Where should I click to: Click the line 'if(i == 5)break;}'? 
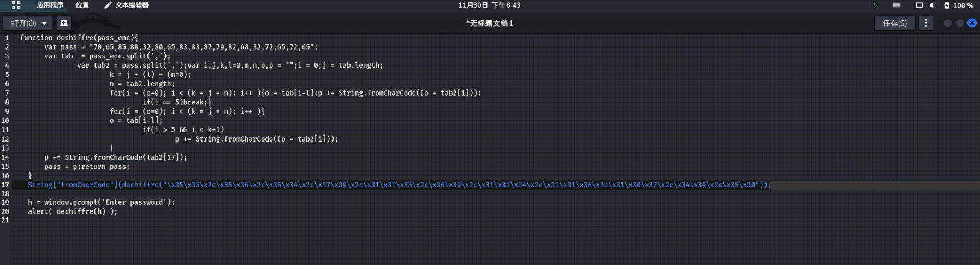[177, 102]
